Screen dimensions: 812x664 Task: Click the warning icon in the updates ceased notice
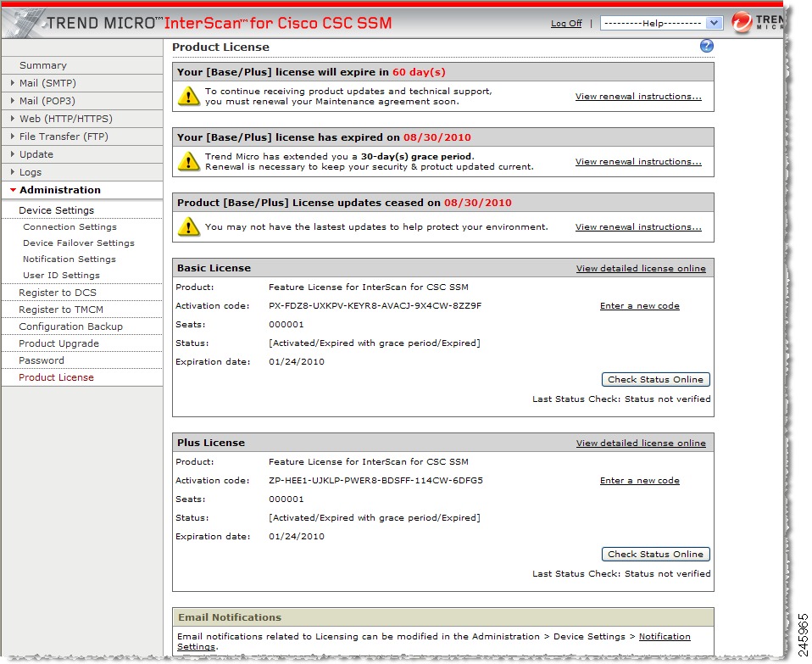pos(188,227)
